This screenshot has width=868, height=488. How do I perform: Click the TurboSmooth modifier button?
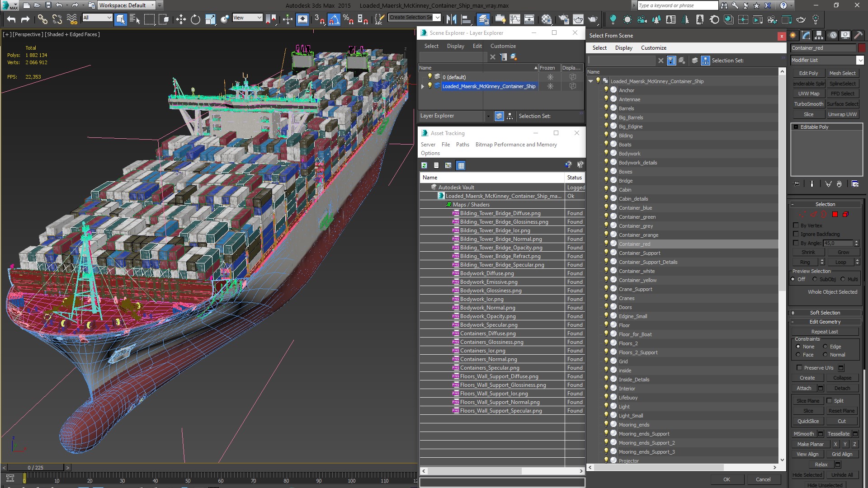pyautogui.click(x=808, y=104)
